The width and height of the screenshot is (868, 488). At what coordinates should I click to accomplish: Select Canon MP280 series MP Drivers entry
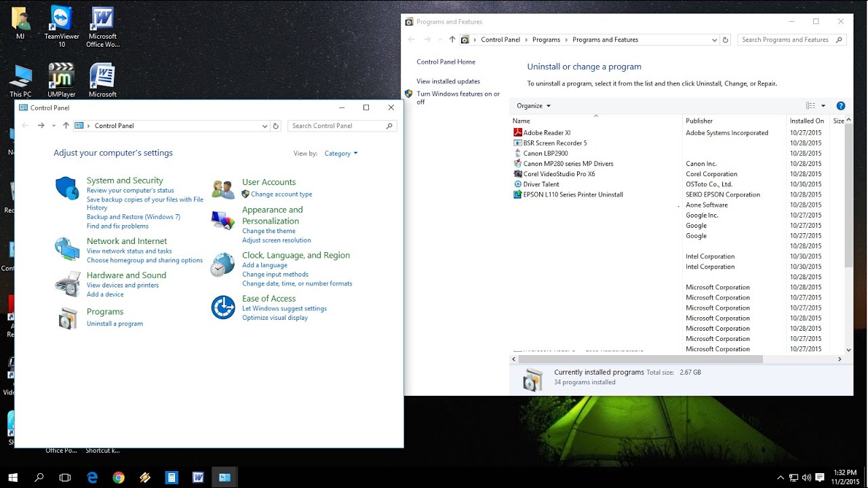568,163
